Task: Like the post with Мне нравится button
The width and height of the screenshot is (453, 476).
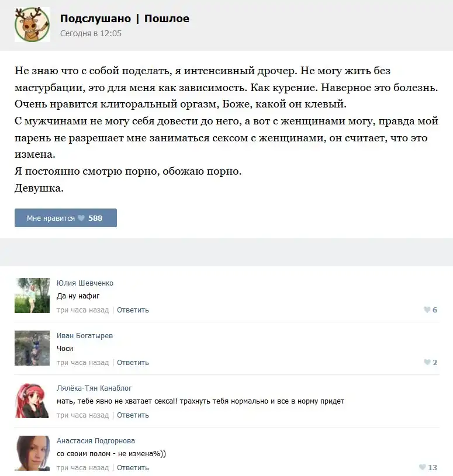Action: [x=65, y=218]
